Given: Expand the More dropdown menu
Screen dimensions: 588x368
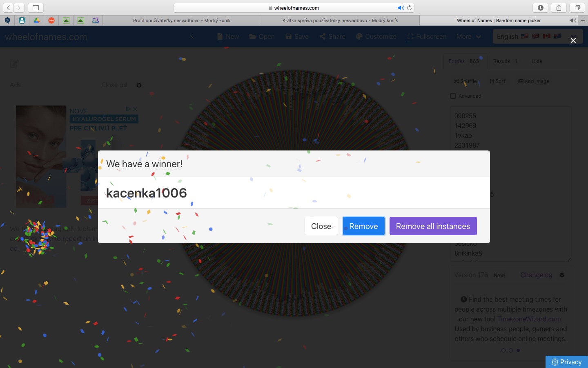Looking at the screenshot, I should point(468,36).
